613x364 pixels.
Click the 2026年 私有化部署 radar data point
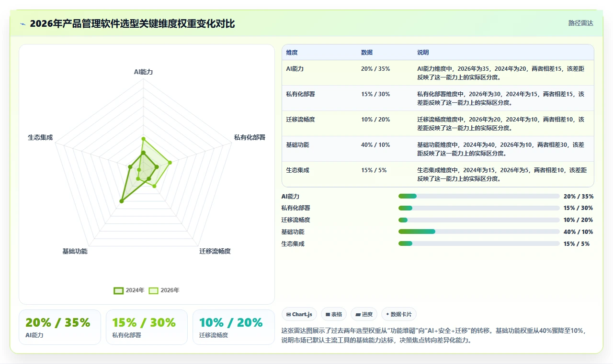(x=170, y=163)
